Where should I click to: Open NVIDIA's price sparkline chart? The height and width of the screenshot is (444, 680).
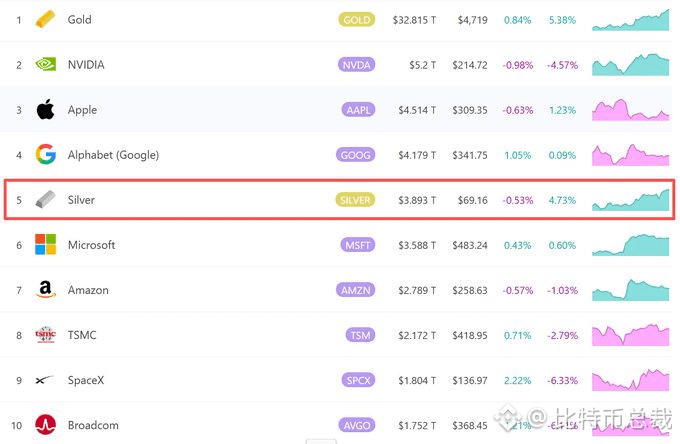tap(631, 65)
